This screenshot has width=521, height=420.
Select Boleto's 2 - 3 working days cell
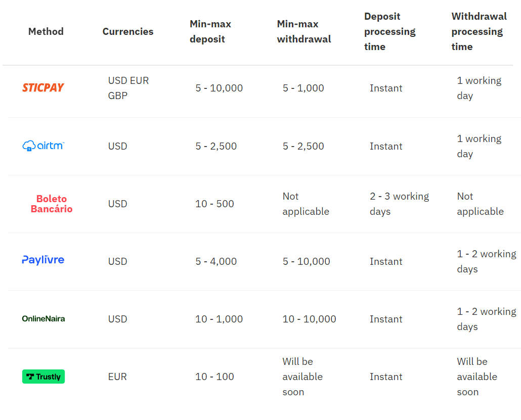click(399, 204)
